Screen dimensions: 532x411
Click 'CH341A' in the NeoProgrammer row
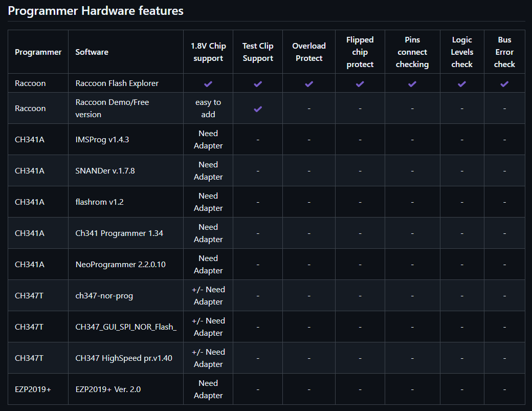[30, 265]
